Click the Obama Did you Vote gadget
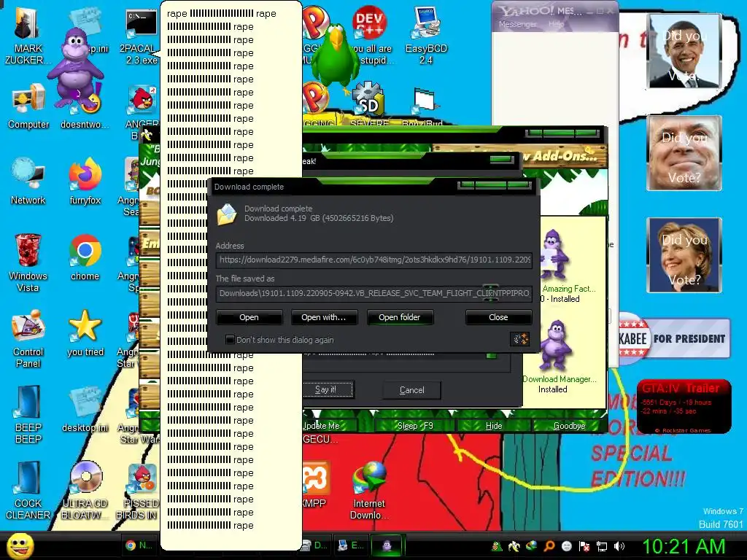Image resolution: width=747 pixels, height=560 pixels. pos(684,51)
